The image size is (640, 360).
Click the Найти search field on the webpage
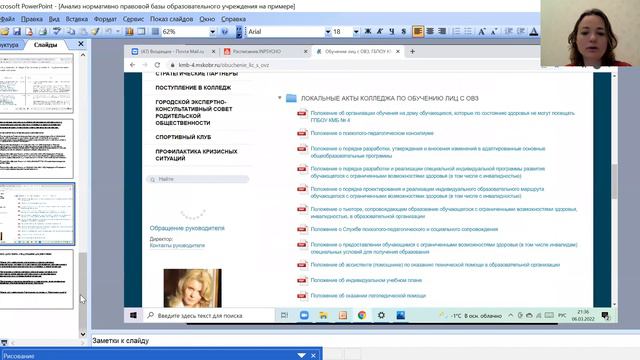click(198, 179)
